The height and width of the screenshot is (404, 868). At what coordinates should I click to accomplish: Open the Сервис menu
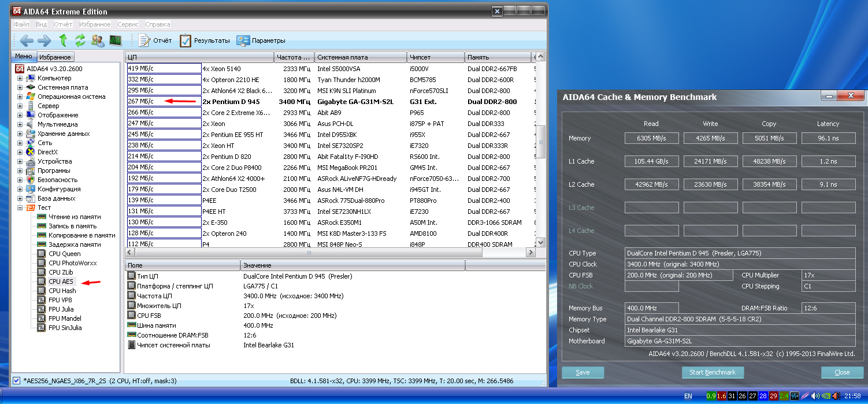pos(128,25)
